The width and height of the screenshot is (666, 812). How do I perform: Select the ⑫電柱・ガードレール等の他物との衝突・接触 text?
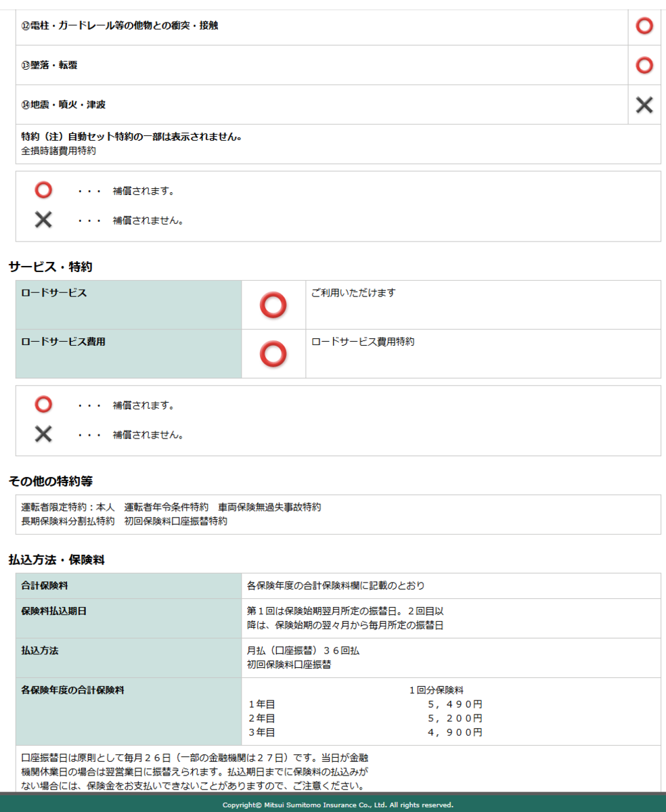coord(120,26)
